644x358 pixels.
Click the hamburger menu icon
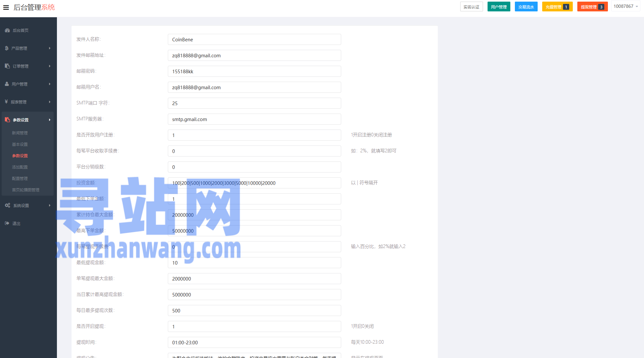(6, 7)
